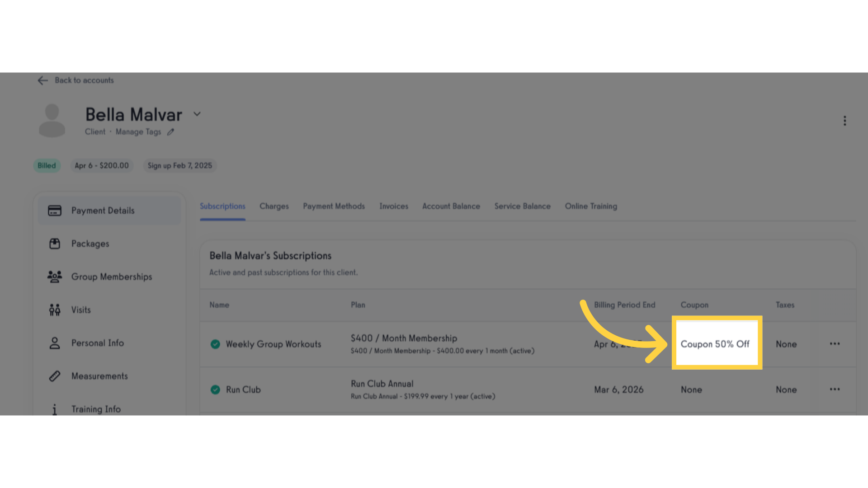Click the Personal Info person icon
This screenshot has width=868, height=488.
click(55, 343)
